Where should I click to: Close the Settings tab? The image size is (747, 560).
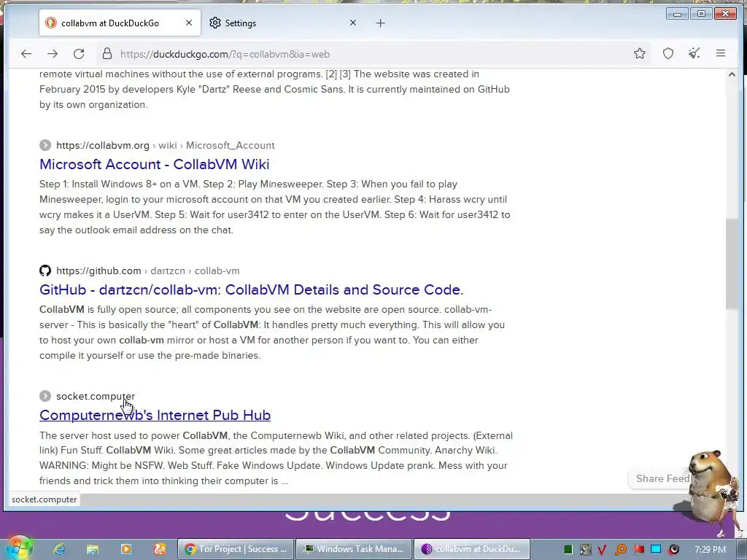click(x=352, y=23)
